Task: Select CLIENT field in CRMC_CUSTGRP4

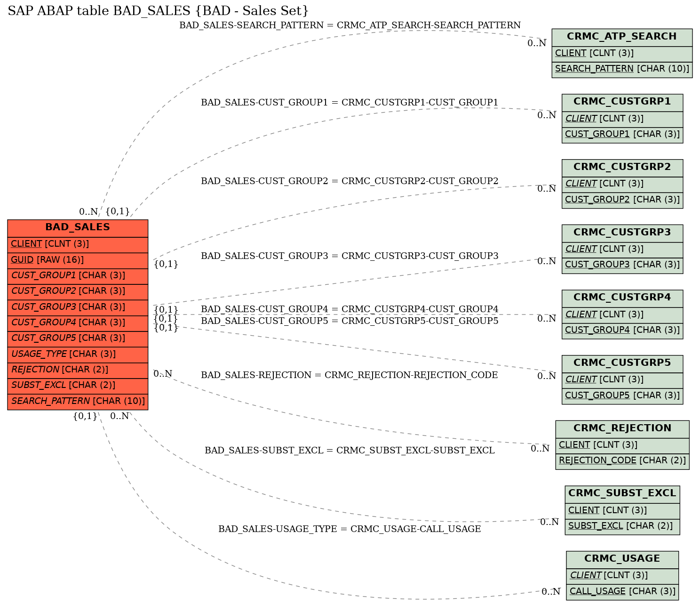Action: [622, 315]
